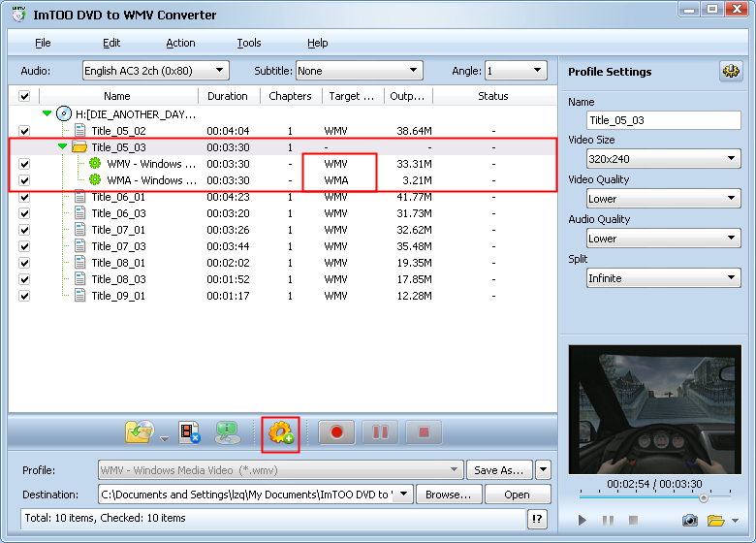
Task: Take a snapshot with camera icon
Action: [x=689, y=521]
